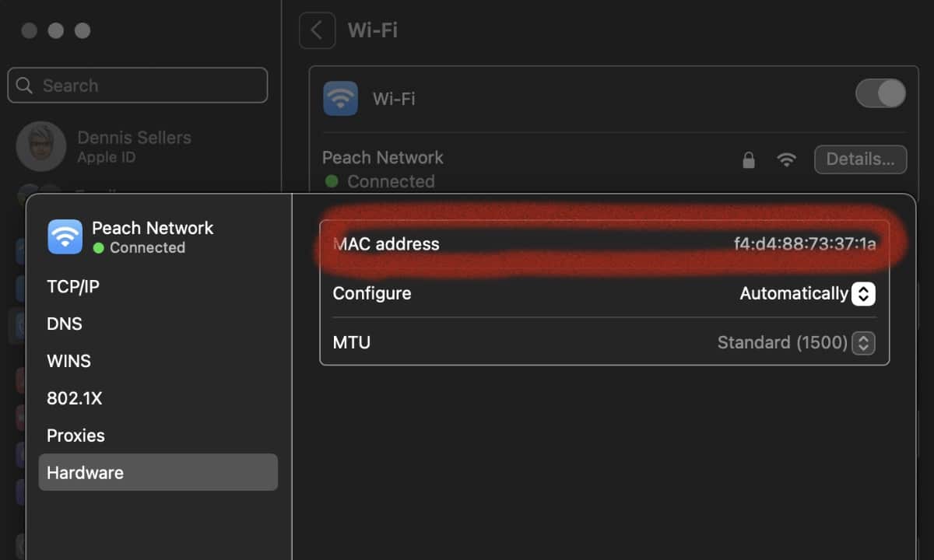
Task: Select the TCP/IP tab
Action: click(73, 286)
